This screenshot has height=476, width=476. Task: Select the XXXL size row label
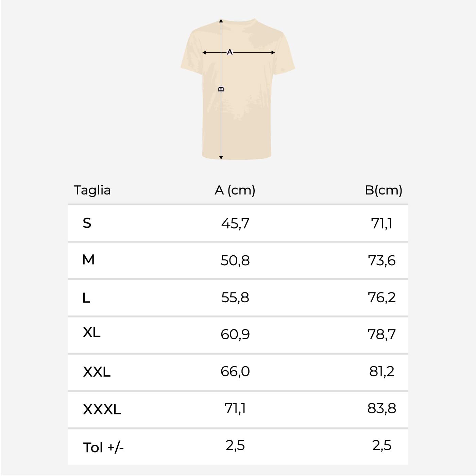coord(102,409)
